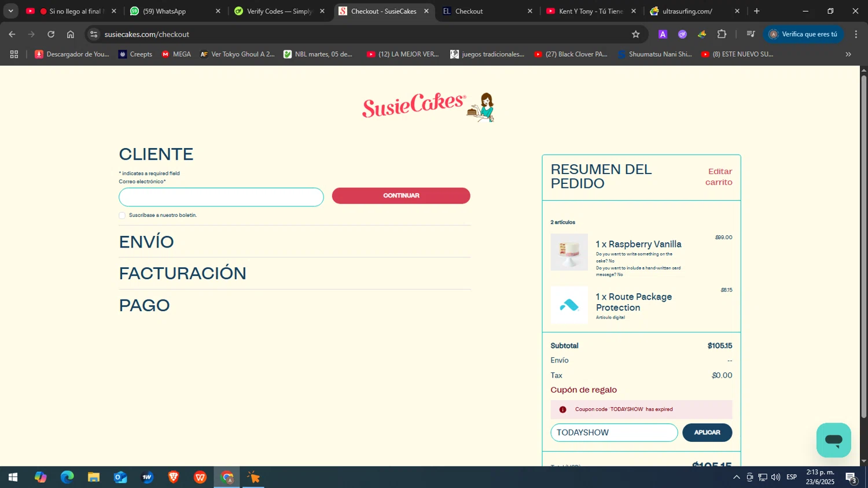
Task: Click Editar carrito link
Action: click(719, 177)
